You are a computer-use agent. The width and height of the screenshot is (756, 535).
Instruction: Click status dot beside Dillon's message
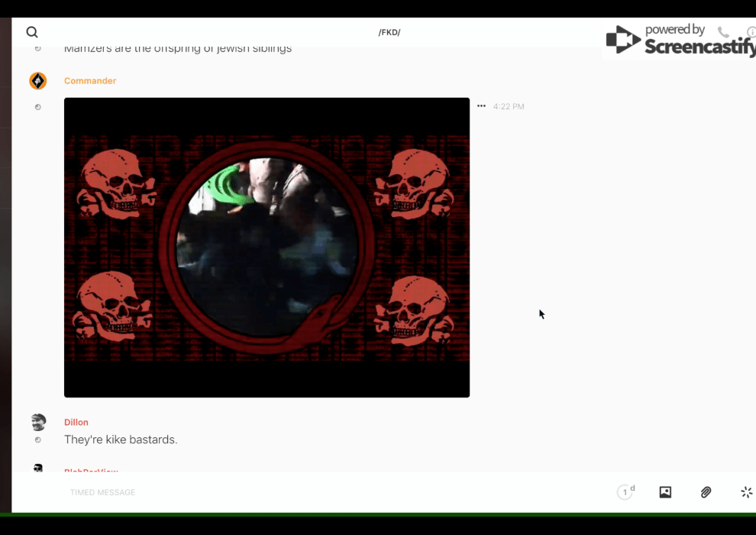pyautogui.click(x=37, y=440)
